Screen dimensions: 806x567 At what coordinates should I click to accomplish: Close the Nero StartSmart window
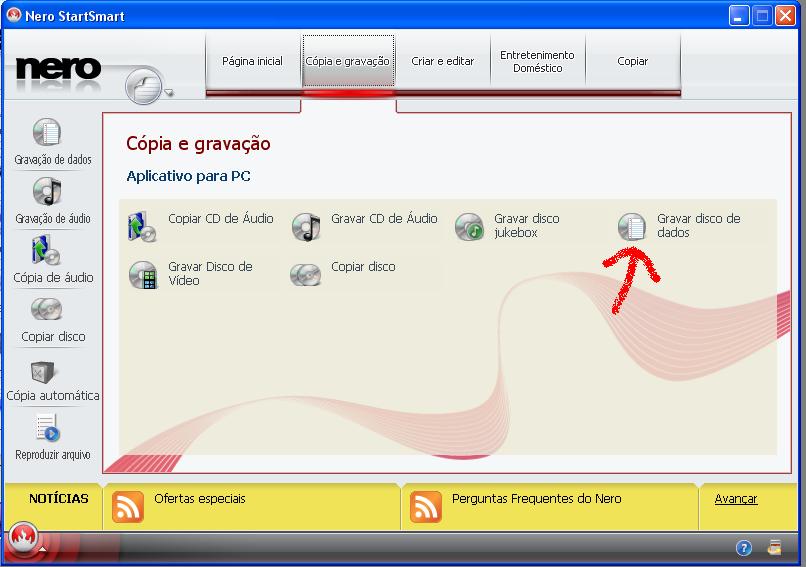point(785,16)
